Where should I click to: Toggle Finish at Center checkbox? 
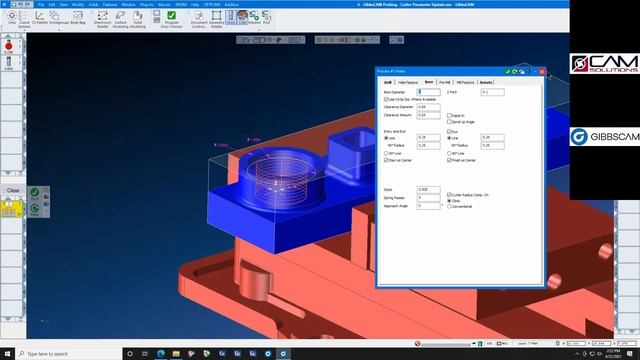pos(449,160)
